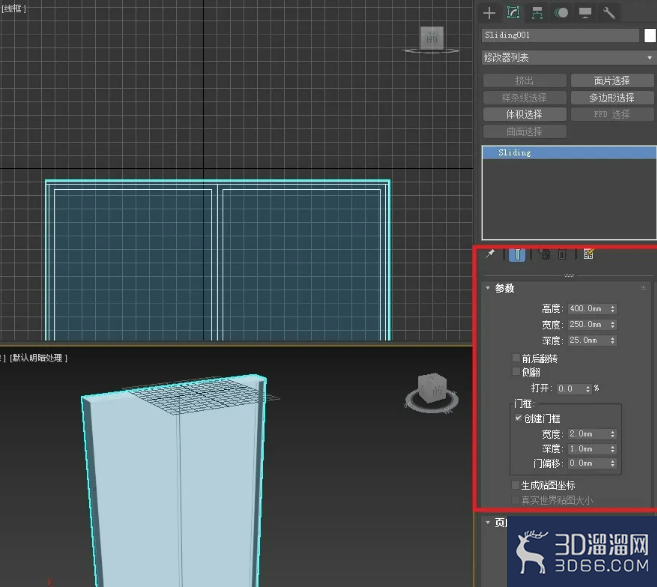This screenshot has width=657, height=587.
Task: Switch to the Modify panel tab
Action: 513,13
